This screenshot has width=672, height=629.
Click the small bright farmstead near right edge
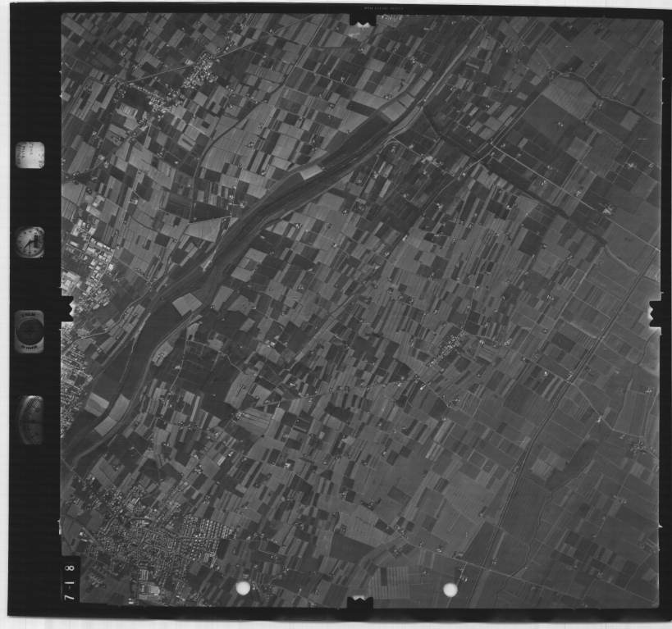point(606,210)
